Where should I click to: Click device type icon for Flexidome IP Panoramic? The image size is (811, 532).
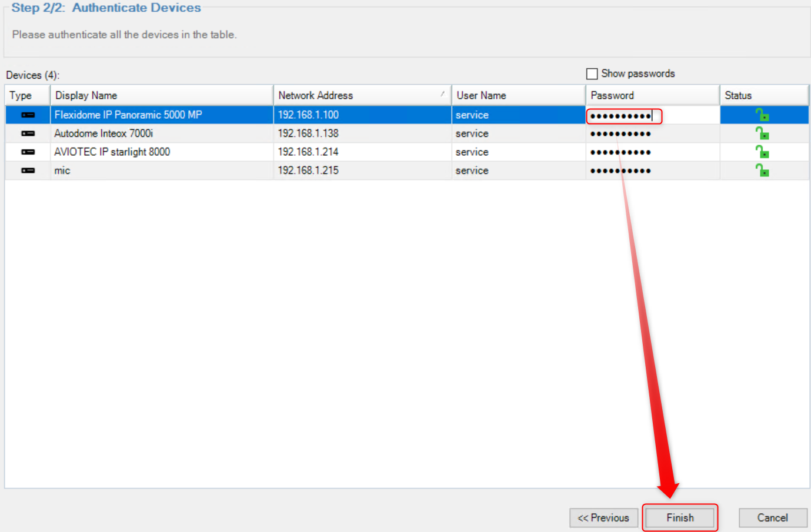click(28, 115)
